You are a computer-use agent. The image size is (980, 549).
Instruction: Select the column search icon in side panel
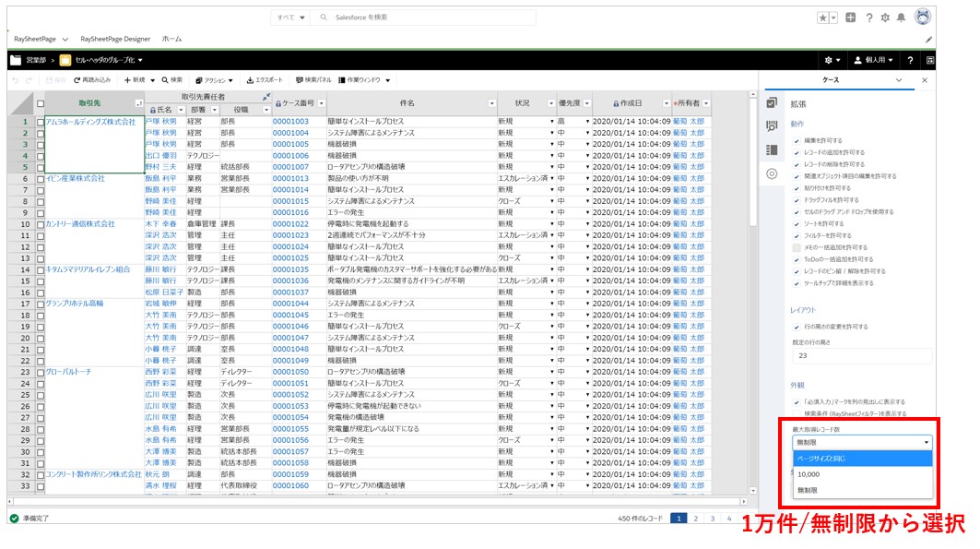coord(772,125)
